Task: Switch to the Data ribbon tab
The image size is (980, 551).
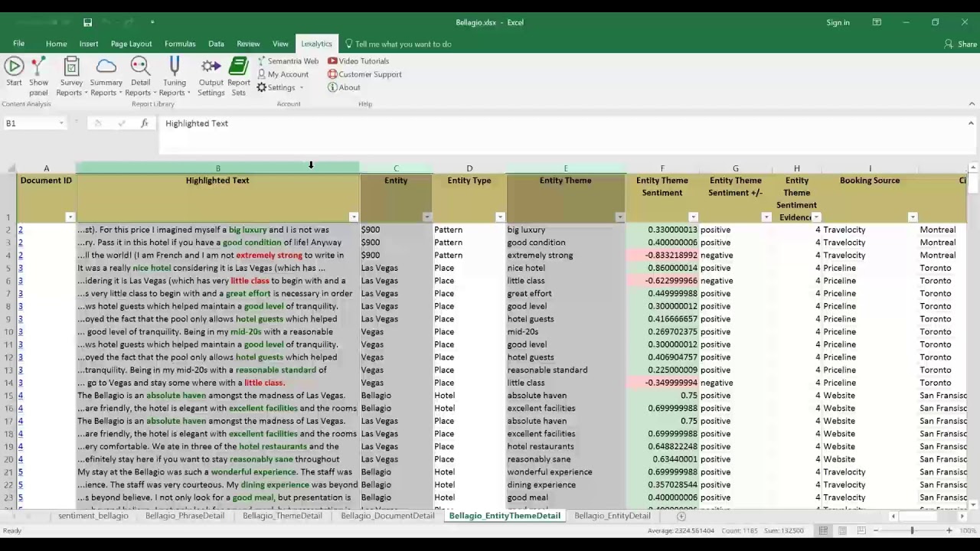Action: (216, 44)
